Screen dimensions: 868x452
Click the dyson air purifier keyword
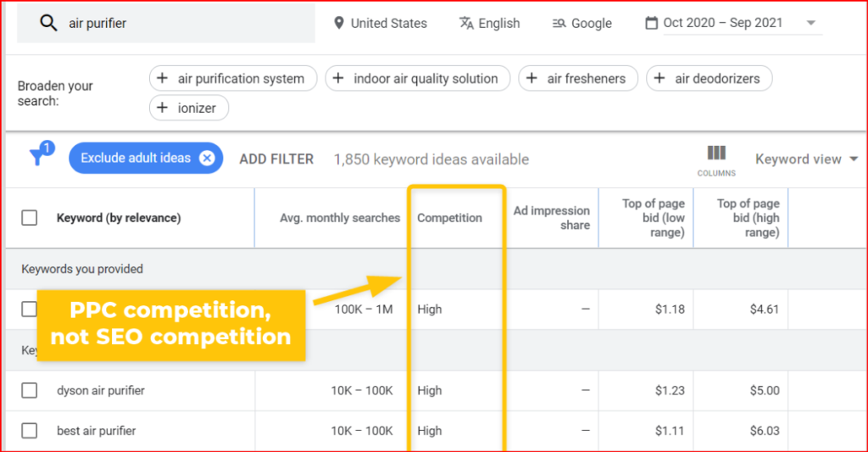(x=101, y=390)
